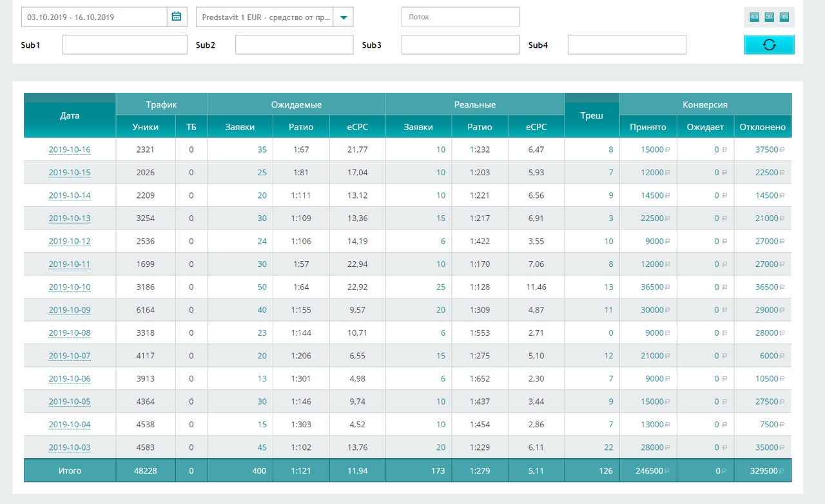Click total uniques 48228
This screenshot has height=504, width=825.
pos(146,470)
